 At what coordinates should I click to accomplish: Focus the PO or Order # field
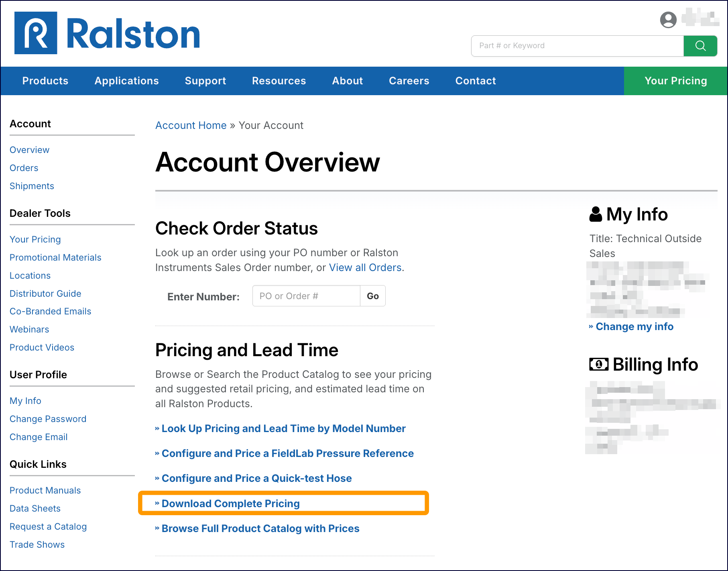(306, 296)
